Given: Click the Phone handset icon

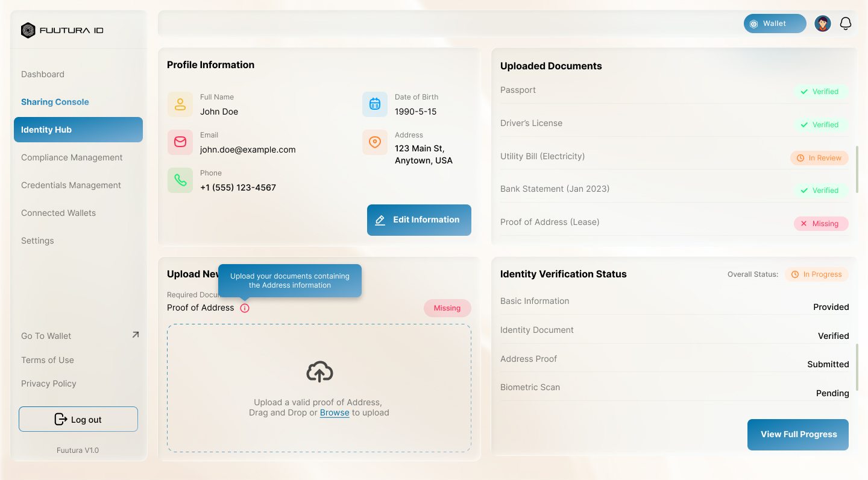Looking at the screenshot, I should click(180, 180).
